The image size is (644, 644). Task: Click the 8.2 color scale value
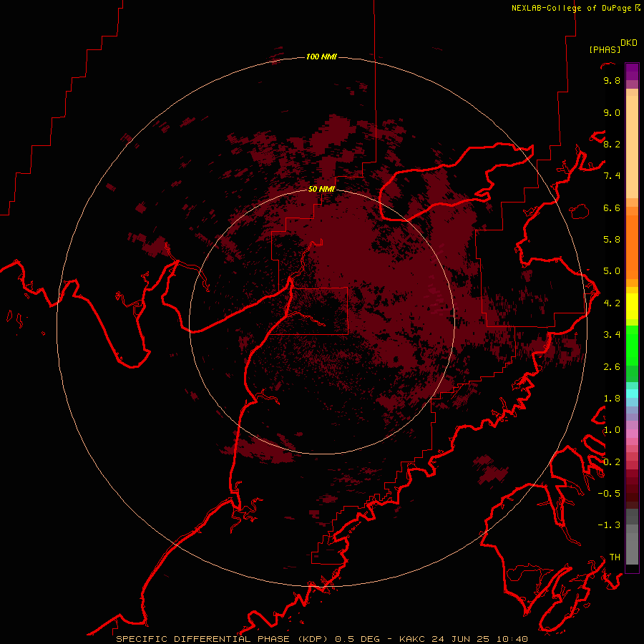coord(612,145)
